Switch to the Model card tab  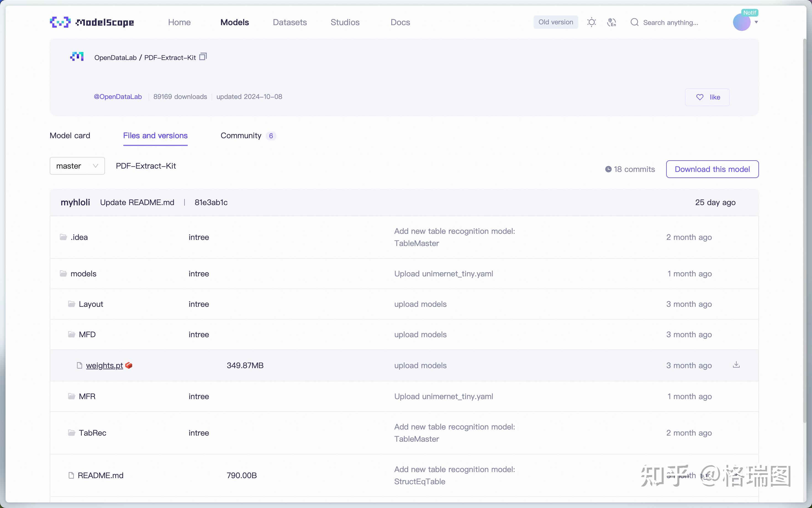click(x=70, y=135)
